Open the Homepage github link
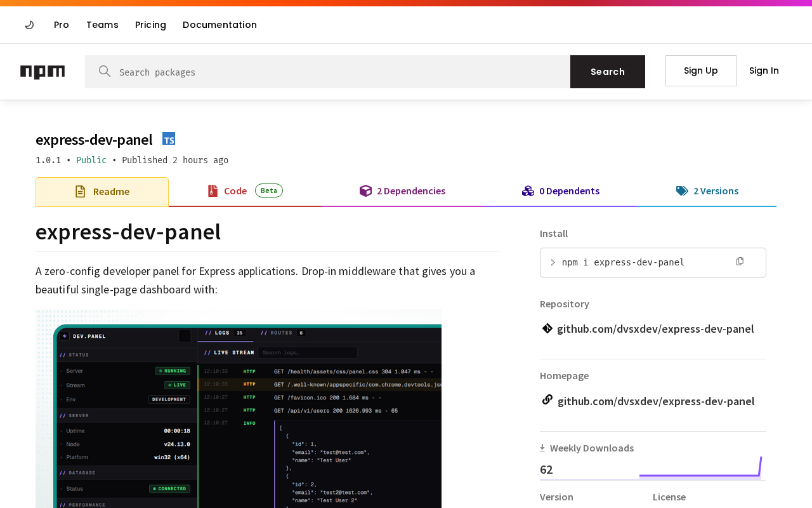812x508 pixels. (656, 401)
